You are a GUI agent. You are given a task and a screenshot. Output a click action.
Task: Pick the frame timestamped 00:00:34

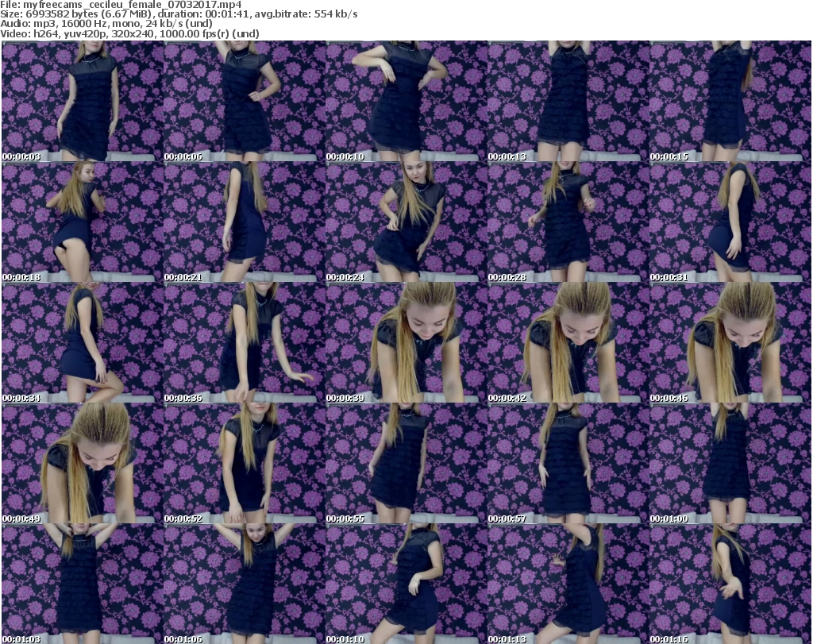pyautogui.click(x=83, y=343)
